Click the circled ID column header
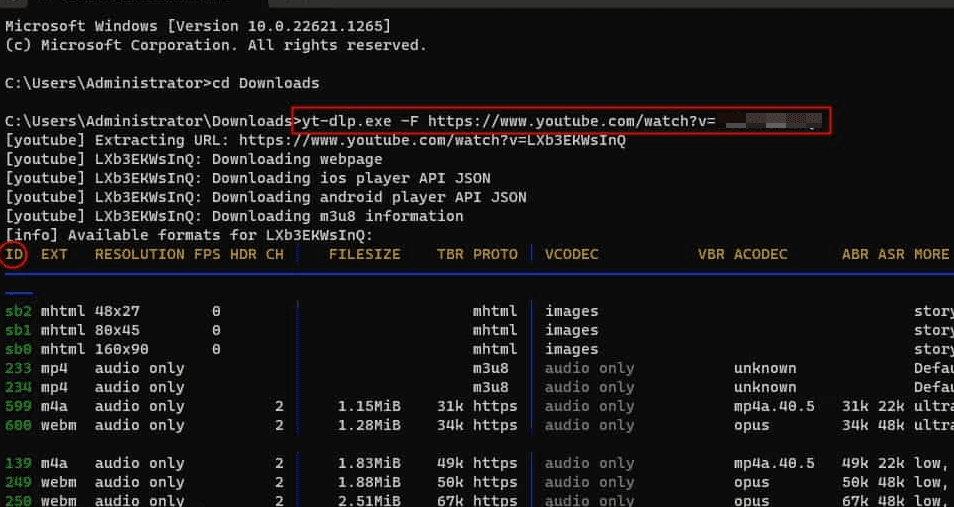Viewport: 954px width, 507px height. [x=15, y=254]
